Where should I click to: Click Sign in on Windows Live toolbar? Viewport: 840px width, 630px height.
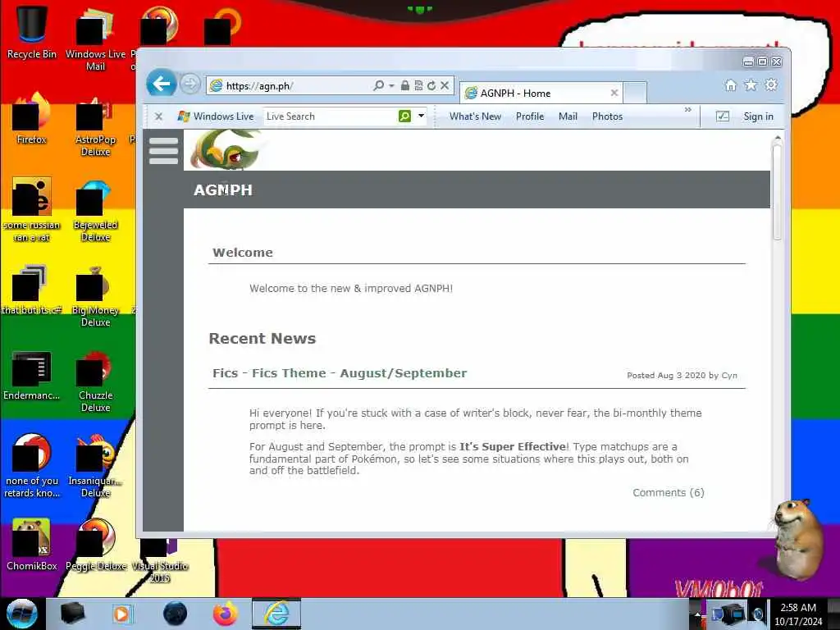[x=758, y=116]
